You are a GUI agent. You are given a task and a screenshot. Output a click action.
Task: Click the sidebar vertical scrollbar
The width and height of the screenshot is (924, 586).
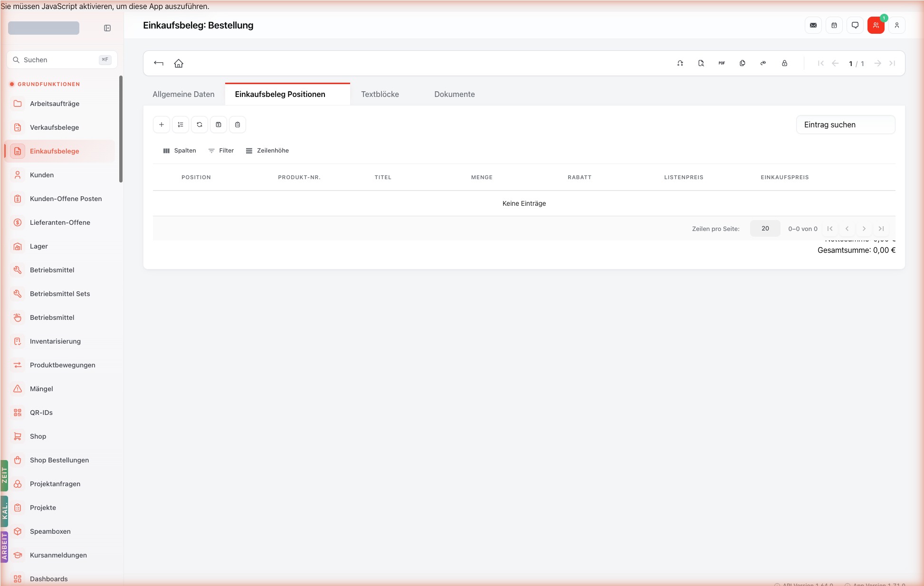(121, 128)
